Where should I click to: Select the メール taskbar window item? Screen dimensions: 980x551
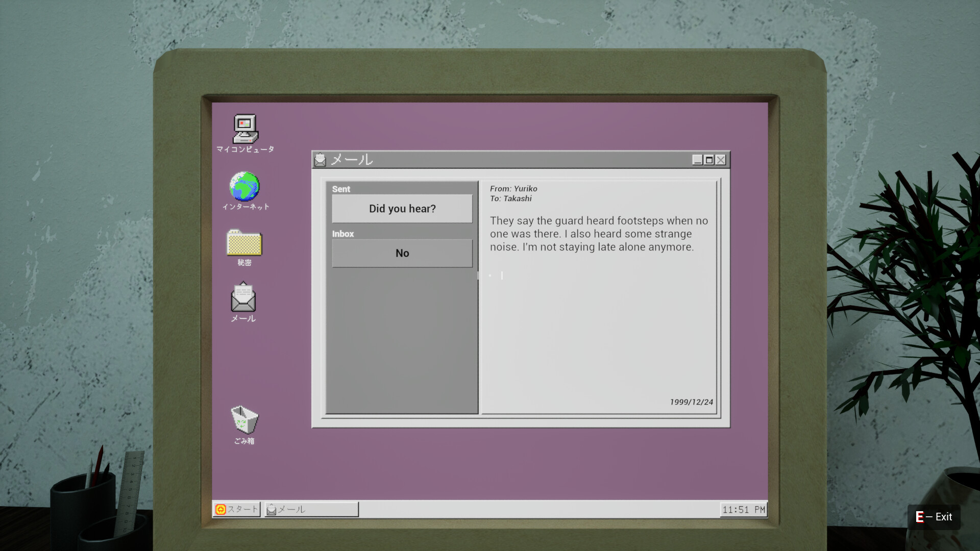coord(311,509)
